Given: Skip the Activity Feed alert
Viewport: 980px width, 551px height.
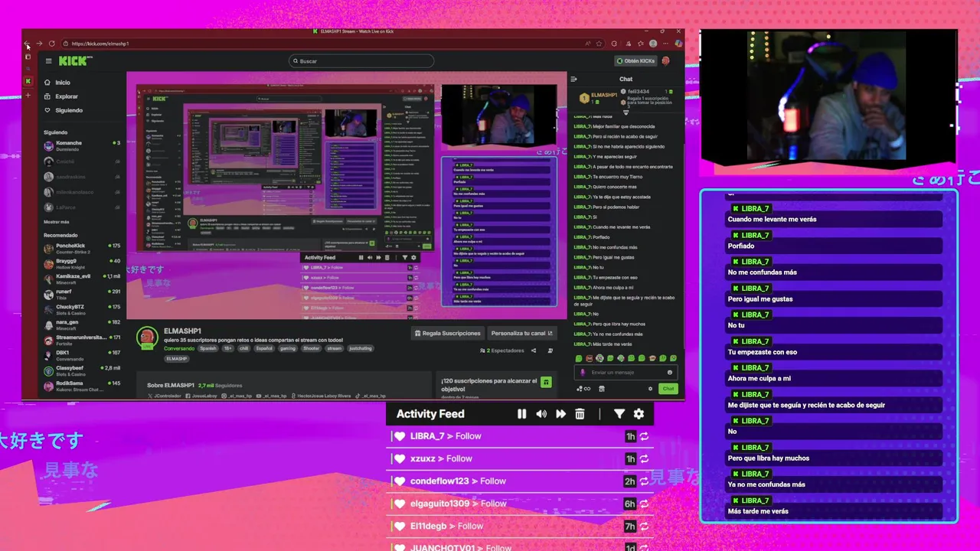Looking at the screenshot, I should (560, 414).
